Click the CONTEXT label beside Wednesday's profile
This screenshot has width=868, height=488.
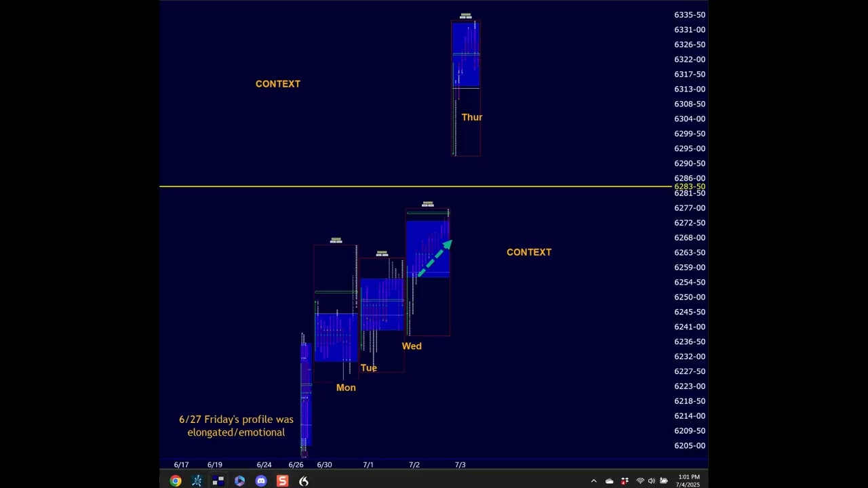coord(529,252)
